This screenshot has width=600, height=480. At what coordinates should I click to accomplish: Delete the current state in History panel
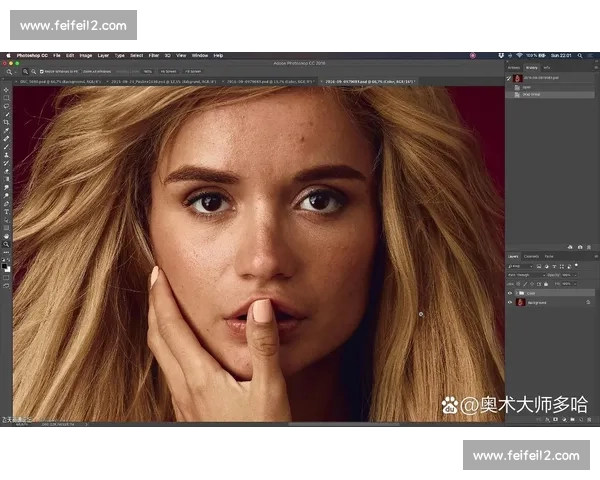click(591, 246)
